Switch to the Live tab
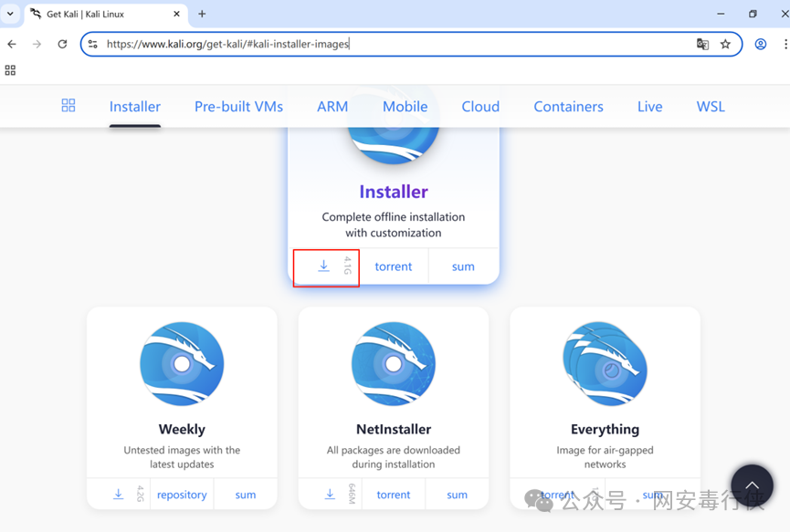 click(650, 107)
